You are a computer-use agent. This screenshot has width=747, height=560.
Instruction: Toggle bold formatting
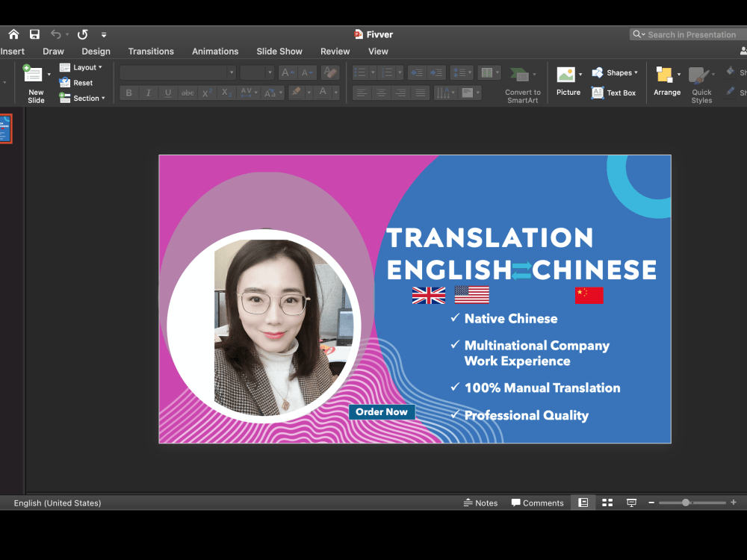point(128,92)
